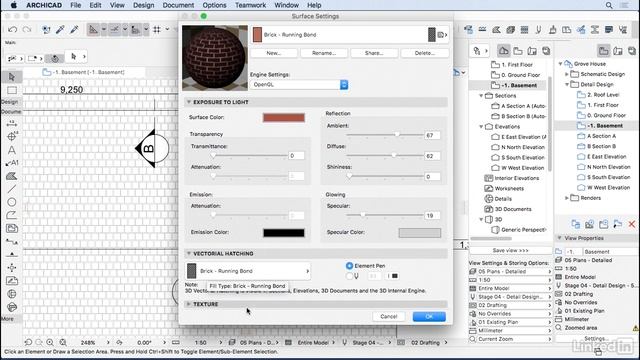The height and width of the screenshot is (360, 640).
Task: Collapse the Detail Design folder
Action: pos(567,84)
